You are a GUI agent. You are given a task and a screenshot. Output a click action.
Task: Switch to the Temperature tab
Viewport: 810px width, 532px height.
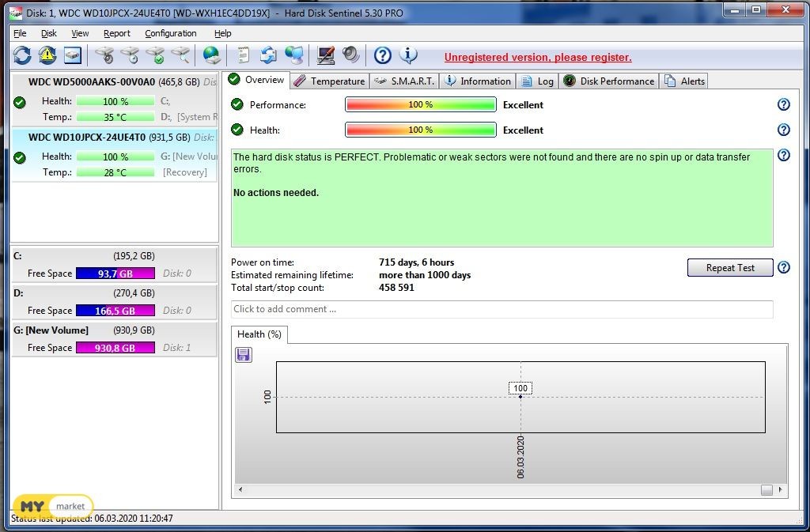tap(330, 81)
